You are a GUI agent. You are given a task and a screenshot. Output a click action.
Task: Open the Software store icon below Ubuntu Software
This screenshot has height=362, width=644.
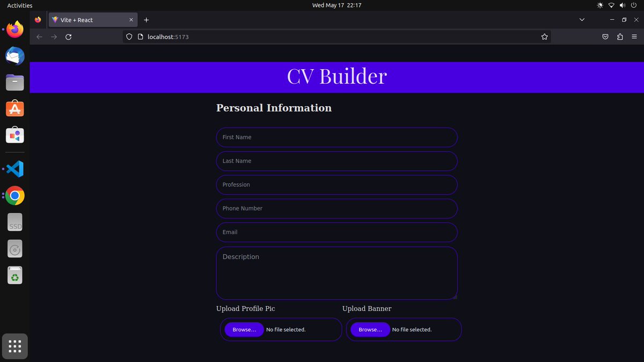pyautogui.click(x=15, y=136)
